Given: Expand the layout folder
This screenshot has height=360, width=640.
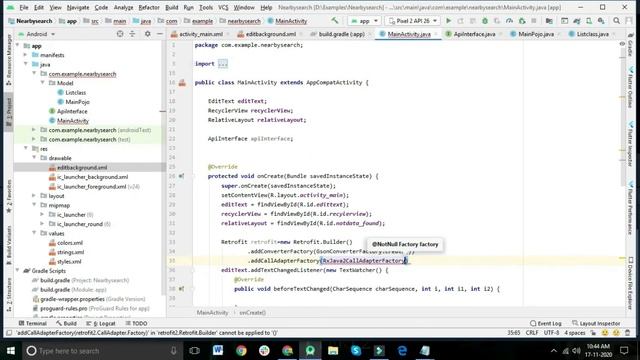Looking at the screenshot, I should click(x=34, y=196).
